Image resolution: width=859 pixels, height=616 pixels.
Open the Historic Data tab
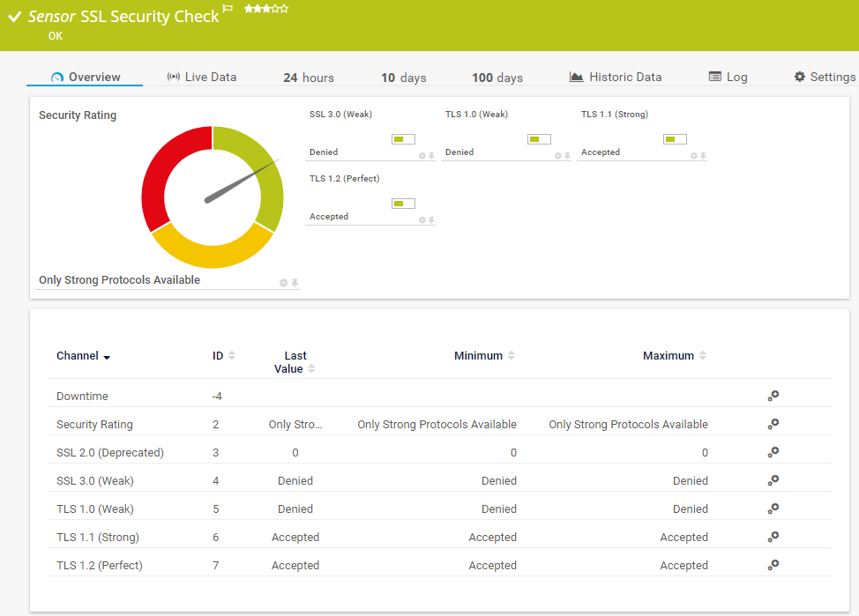click(x=616, y=78)
